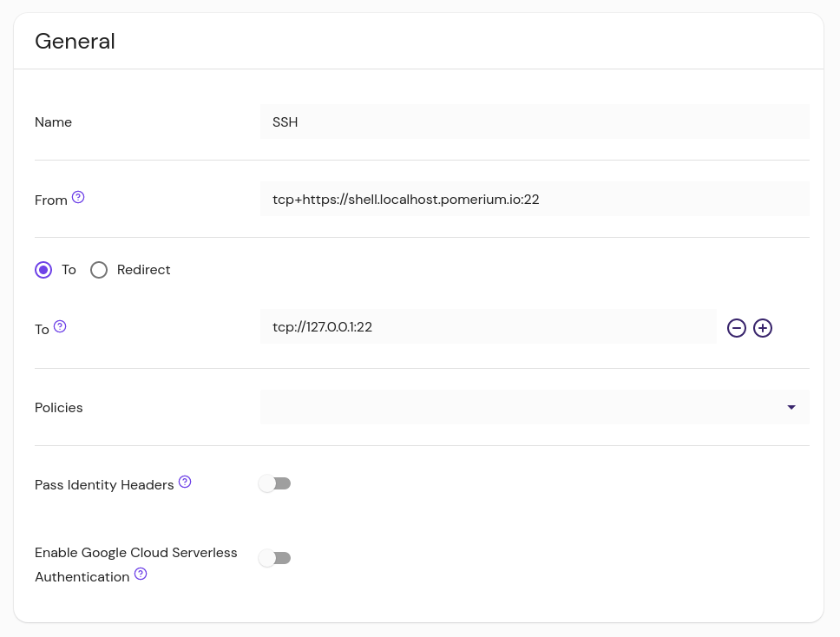Remove the destination with the minus icon
The height and width of the screenshot is (637, 840).
tap(737, 328)
